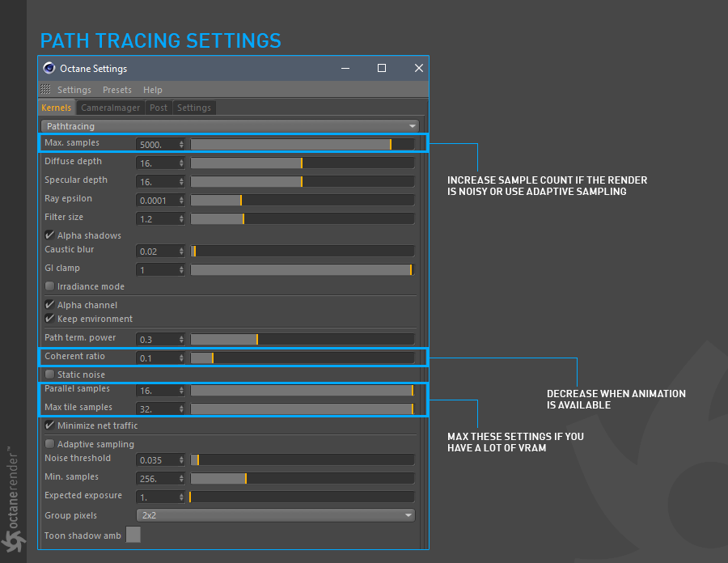Click the Toon shadow amb color swatch
The width and height of the screenshot is (728, 563).
point(133,535)
